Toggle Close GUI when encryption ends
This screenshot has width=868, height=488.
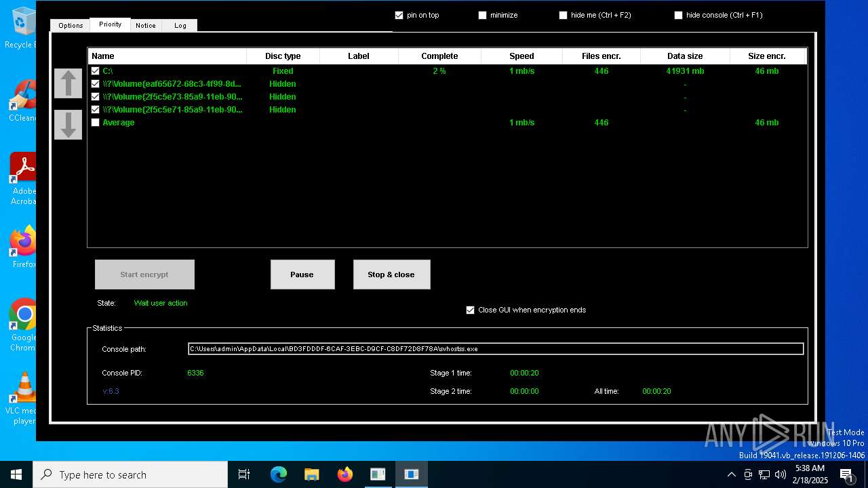click(470, 310)
